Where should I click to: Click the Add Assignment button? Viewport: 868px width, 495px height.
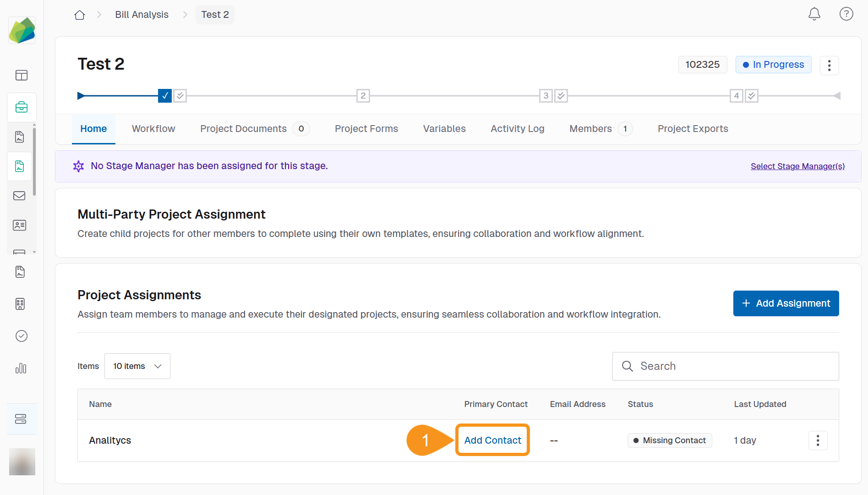pyautogui.click(x=786, y=303)
